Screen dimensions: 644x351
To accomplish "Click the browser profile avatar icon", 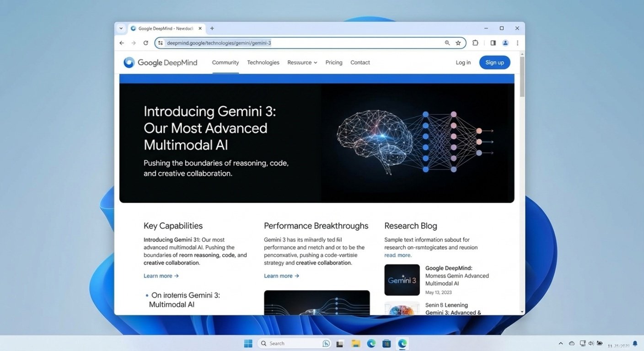I will [505, 43].
